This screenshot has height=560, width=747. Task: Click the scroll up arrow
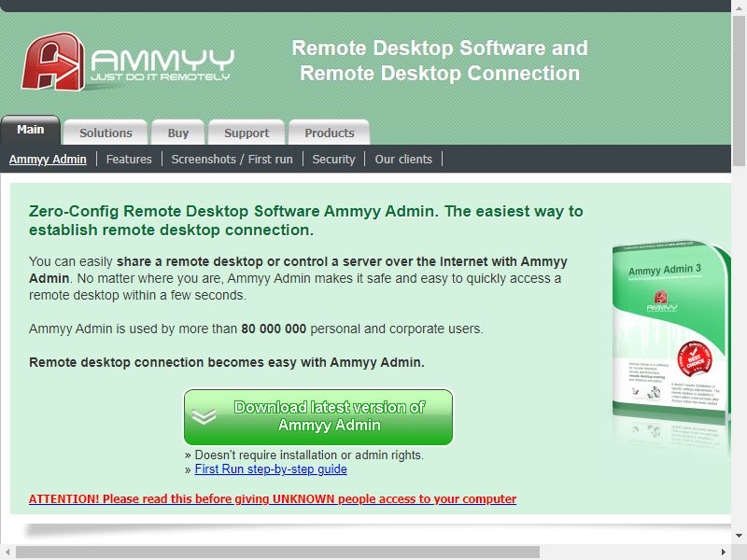(739, 7)
